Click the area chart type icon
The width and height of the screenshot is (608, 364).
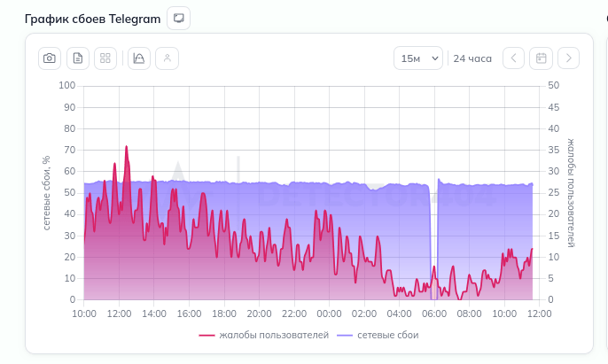pos(139,58)
